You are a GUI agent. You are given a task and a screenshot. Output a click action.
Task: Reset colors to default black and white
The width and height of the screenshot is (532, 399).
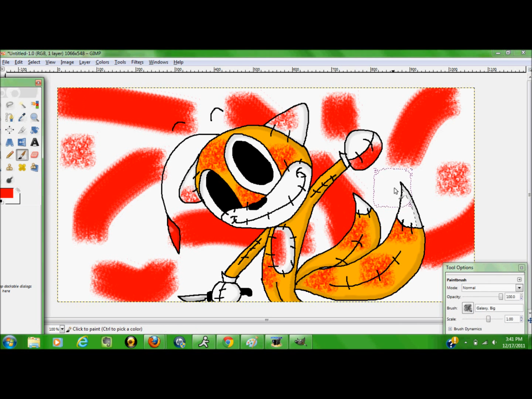pos(2,202)
